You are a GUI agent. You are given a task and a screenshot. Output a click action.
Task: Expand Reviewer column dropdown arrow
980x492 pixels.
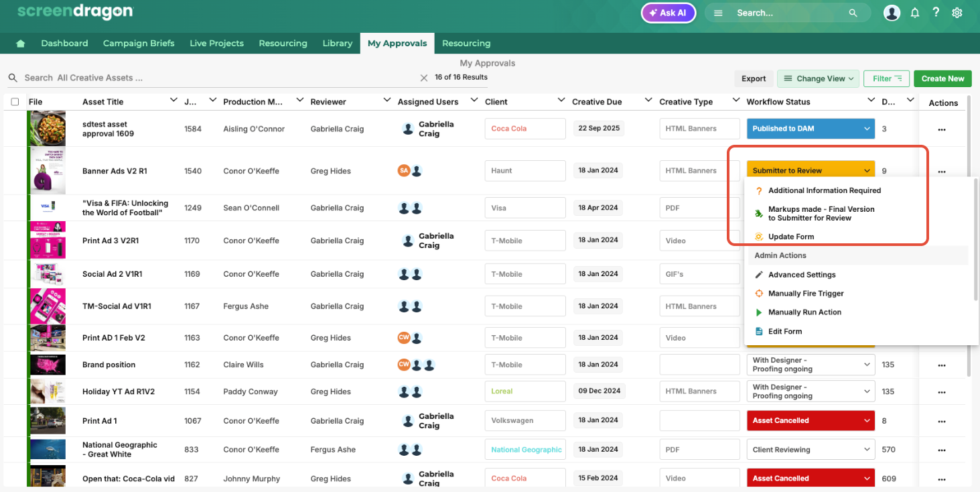pos(387,101)
